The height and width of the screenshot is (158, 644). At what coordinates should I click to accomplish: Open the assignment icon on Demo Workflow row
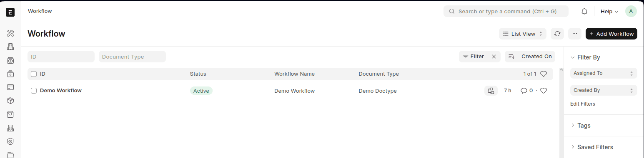(x=491, y=91)
